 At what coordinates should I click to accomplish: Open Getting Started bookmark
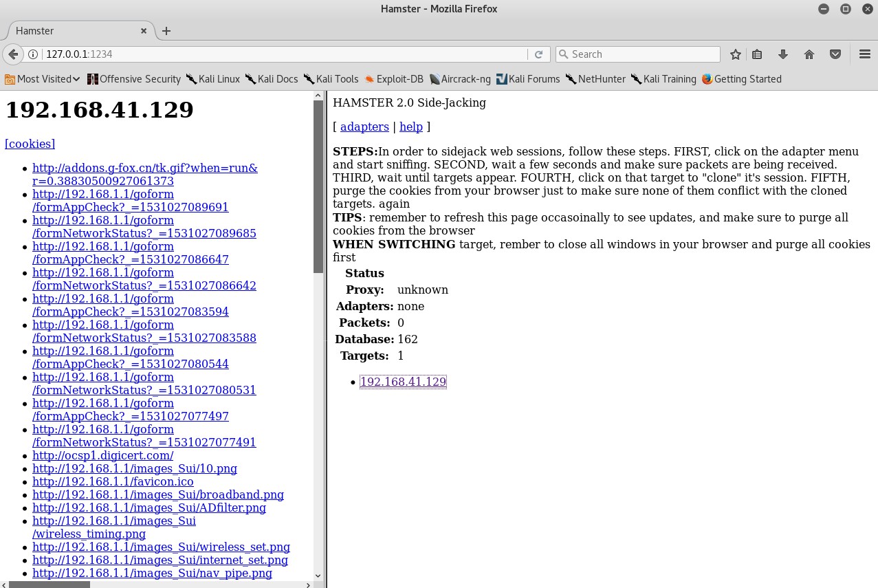pyautogui.click(x=742, y=79)
